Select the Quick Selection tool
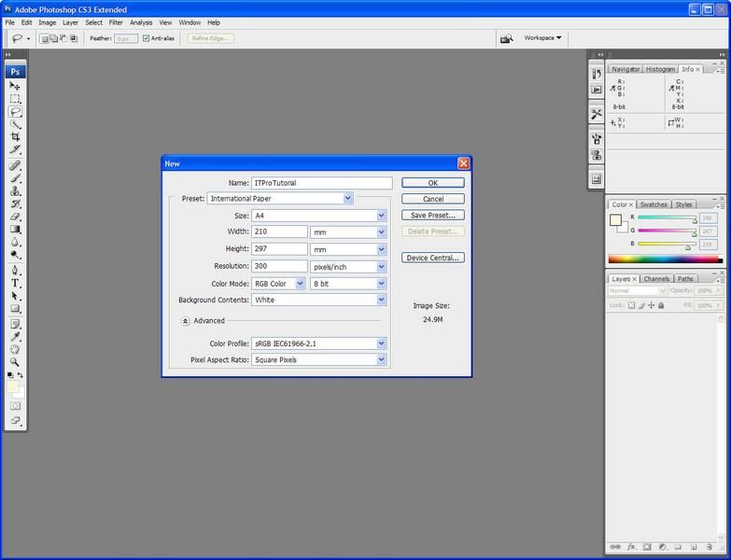Viewport: 731px width, 560px height. click(15, 124)
